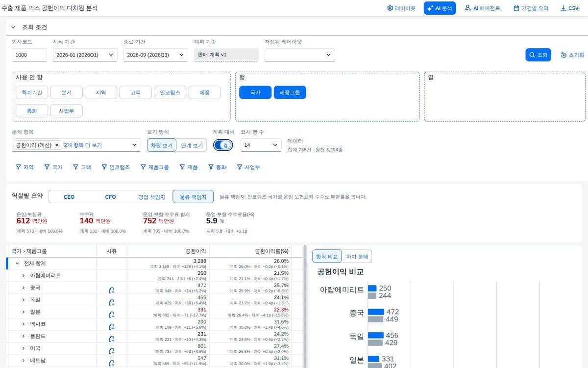Screen dimensions: 588x368
Task: Click the 국가 row dimension chip
Action: click(x=255, y=92)
